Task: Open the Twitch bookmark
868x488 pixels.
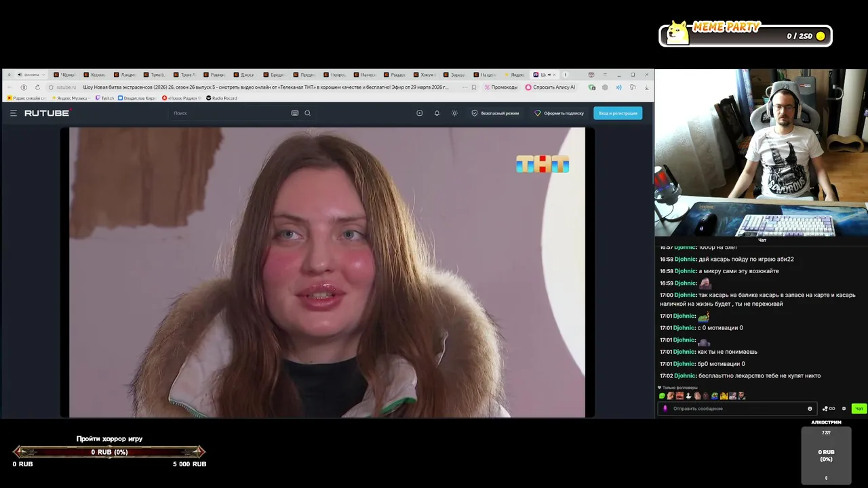Action: [105, 98]
